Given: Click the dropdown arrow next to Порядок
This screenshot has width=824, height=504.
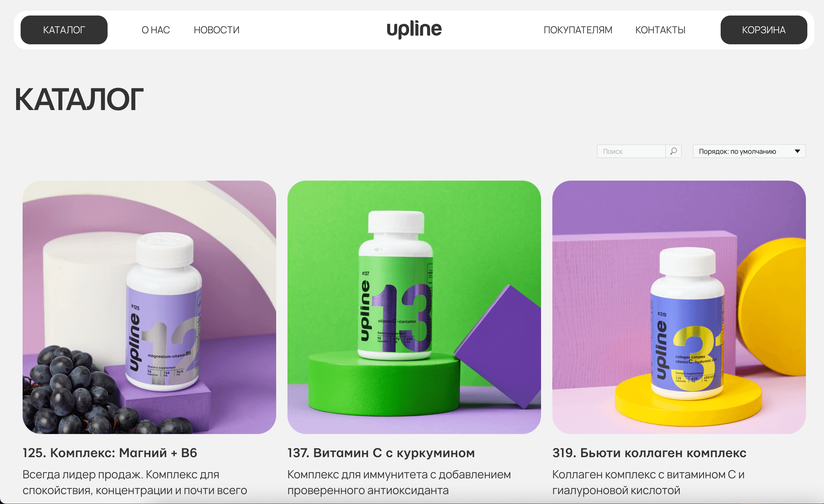Looking at the screenshot, I should (797, 151).
